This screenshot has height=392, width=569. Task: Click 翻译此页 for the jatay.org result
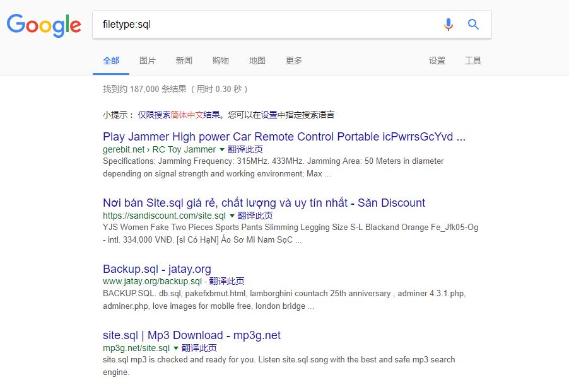pos(227,282)
